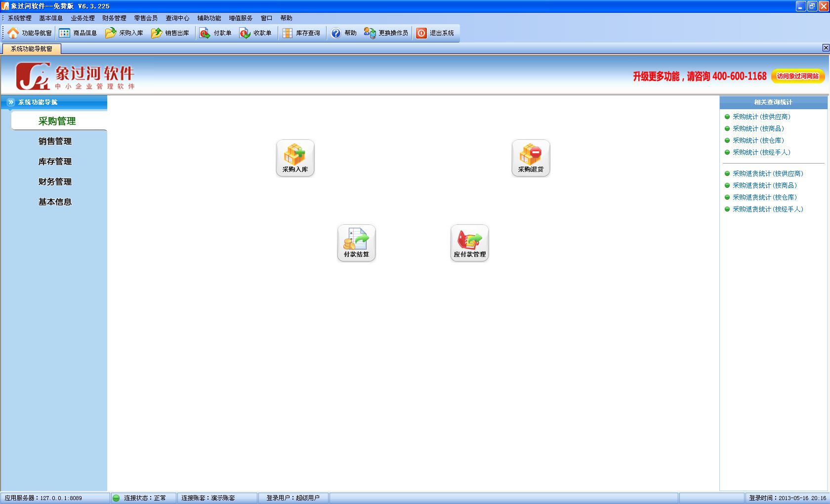Viewport: 830px width, 504px height.
Task: Select 库存管理 in the sidebar
Action: pos(55,162)
